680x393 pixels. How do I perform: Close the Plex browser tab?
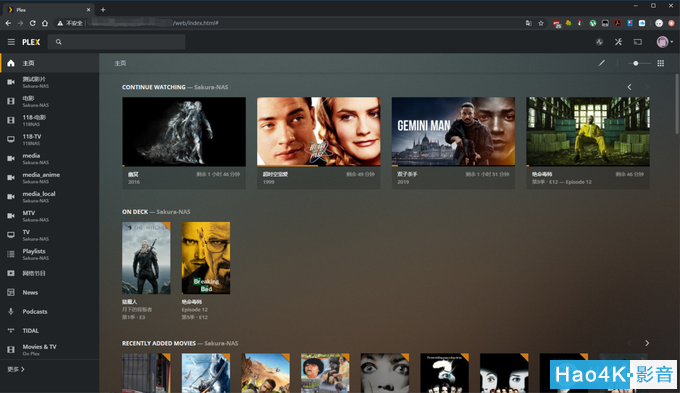pyautogui.click(x=88, y=10)
